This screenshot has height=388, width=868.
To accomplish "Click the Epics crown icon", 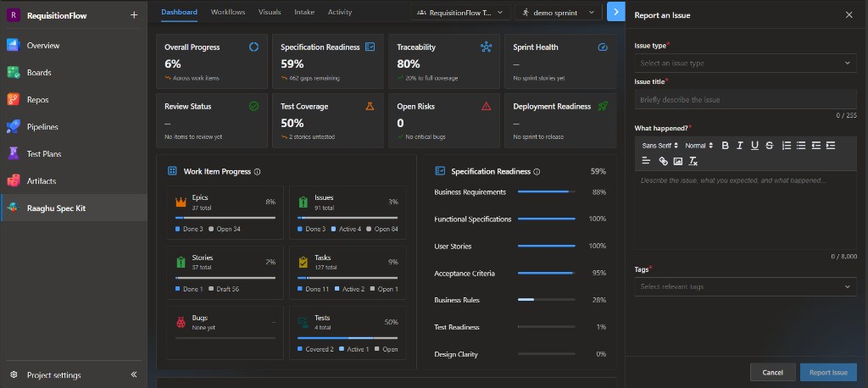I will 181,202.
